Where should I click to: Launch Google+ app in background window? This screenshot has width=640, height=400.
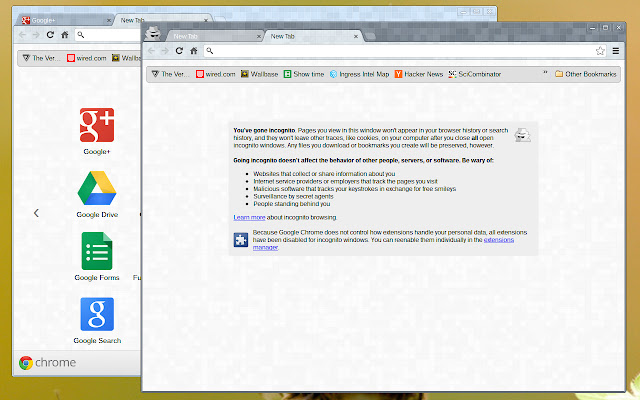click(97, 131)
